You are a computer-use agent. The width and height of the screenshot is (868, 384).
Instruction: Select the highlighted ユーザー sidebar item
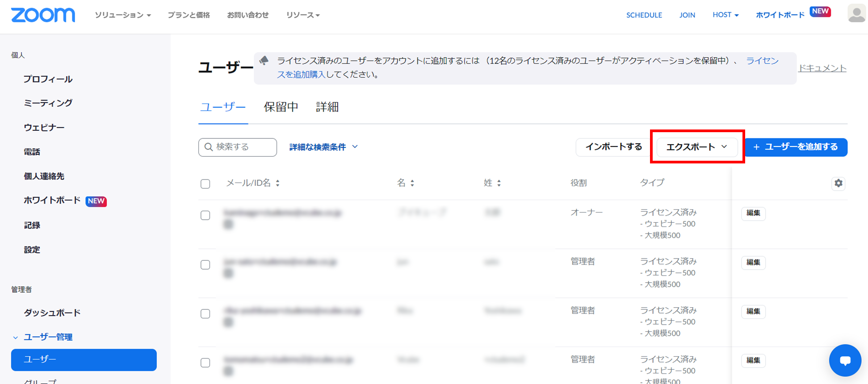click(84, 359)
